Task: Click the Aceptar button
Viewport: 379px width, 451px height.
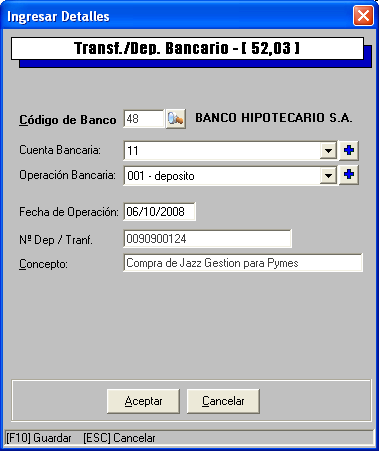Action: click(x=143, y=401)
